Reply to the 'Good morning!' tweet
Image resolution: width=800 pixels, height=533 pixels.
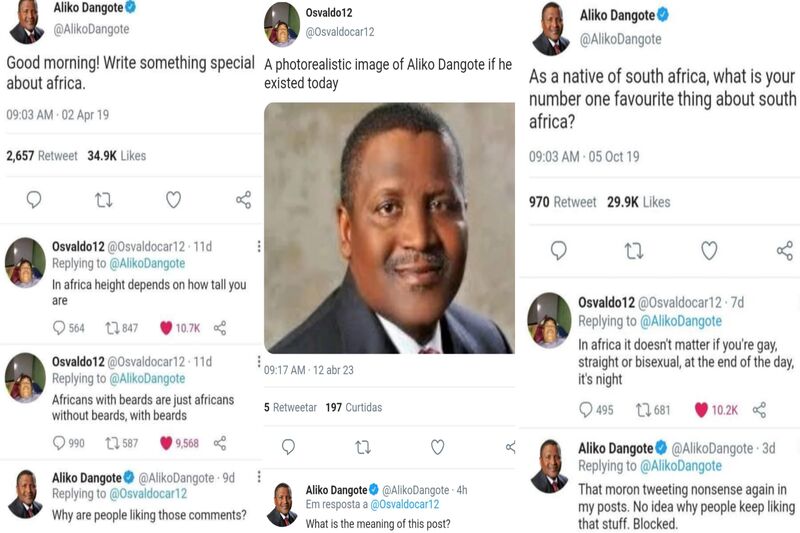click(x=34, y=199)
